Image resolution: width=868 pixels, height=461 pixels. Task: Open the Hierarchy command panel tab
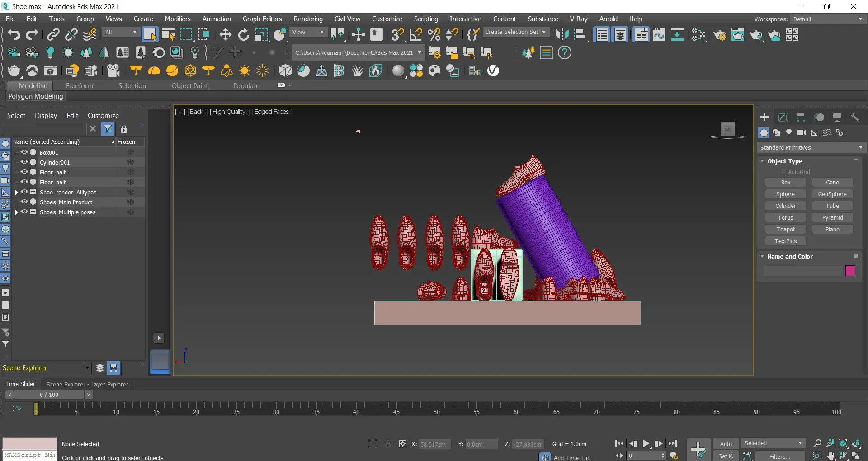(x=801, y=118)
